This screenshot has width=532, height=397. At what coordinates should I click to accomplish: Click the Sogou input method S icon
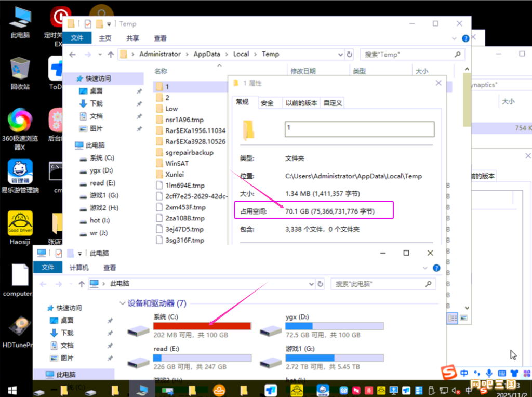449,372
